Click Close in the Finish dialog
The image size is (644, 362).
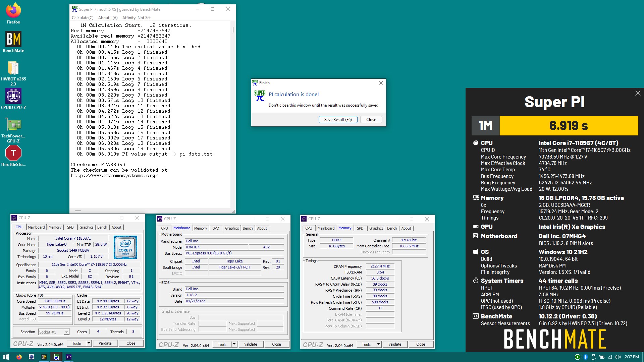371,120
